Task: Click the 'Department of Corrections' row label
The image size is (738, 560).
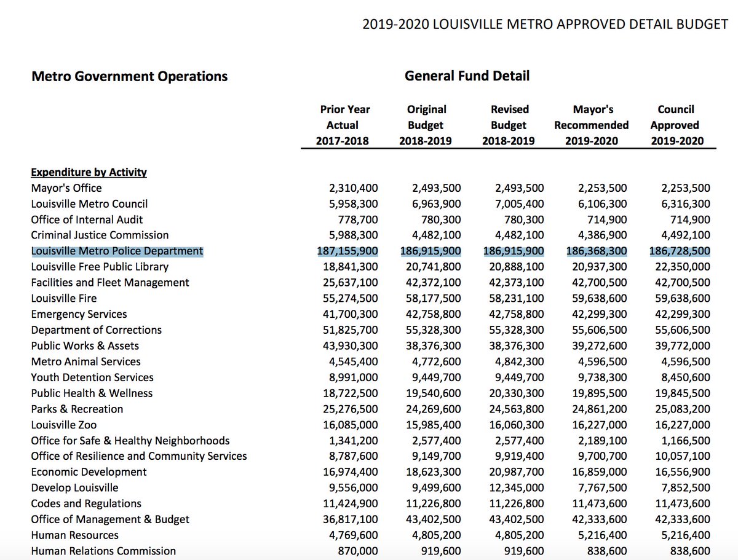Action: tap(96, 330)
